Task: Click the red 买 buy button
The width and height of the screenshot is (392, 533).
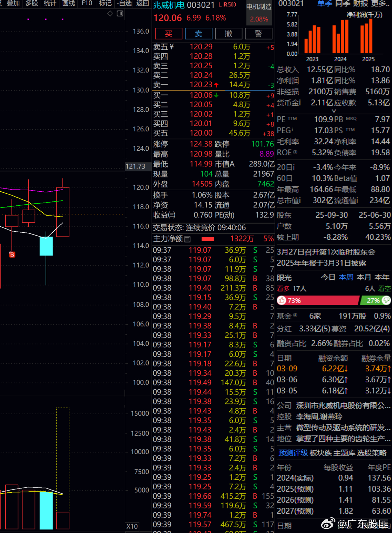Action: click(168, 34)
